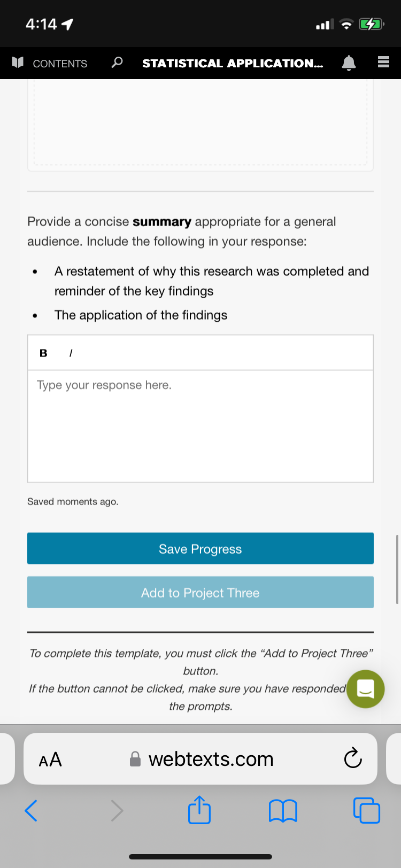Tap the Statistical Application title
The width and height of the screenshot is (401, 868).
pos(233,63)
